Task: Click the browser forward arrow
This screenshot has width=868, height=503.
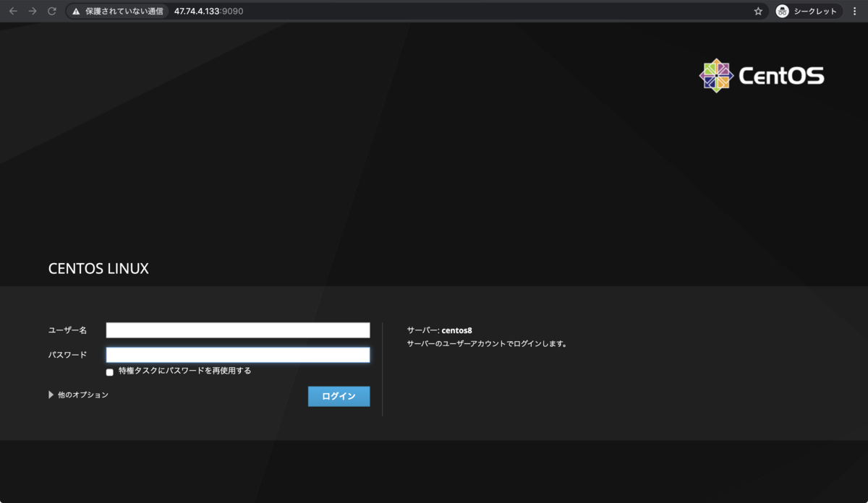Action: [x=33, y=12]
